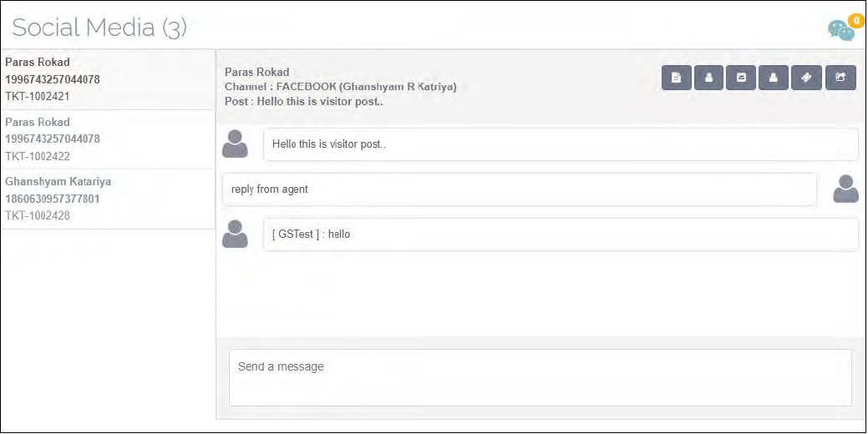Image resolution: width=868 pixels, height=434 pixels.
Task: Click the user icon left of ticket icon
Action: 774,78
